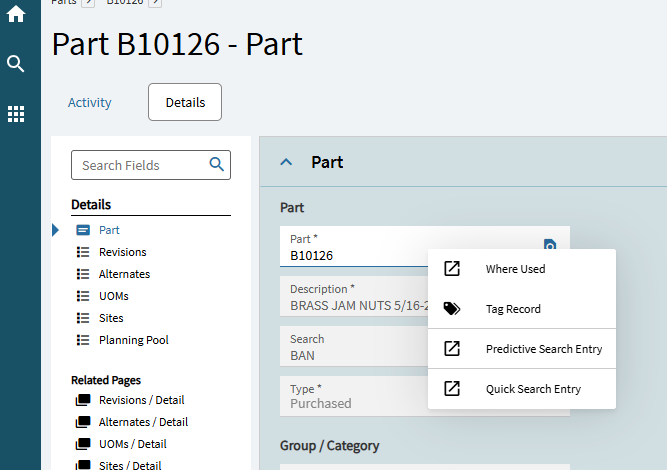Viewport: 667px width, 470px height.
Task: Choose Where Used from context menu
Action: (x=515, y=269)
